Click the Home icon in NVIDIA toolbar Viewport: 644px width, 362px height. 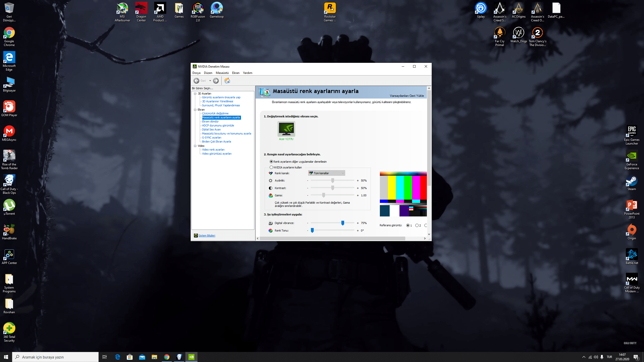pos(227,81)
